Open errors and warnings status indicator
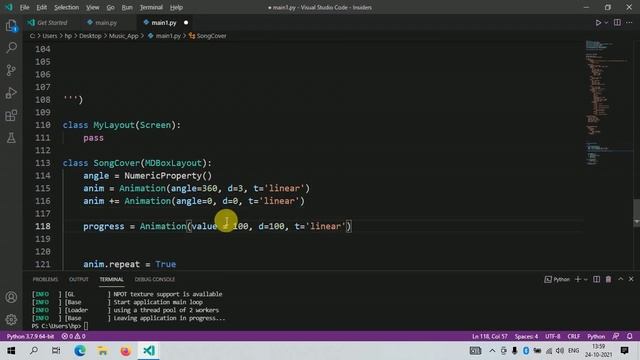This screenshot has width=640, height=360. [x=73, y=336]
